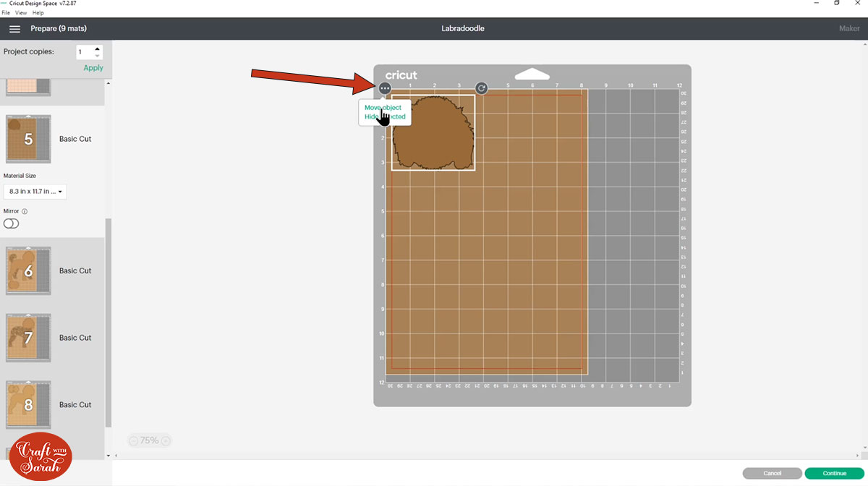Image resolution: width=868 pixels, height=486 pixels.
Task: Choose Hide selected from popup menu
Action: [x=385, y=116]
